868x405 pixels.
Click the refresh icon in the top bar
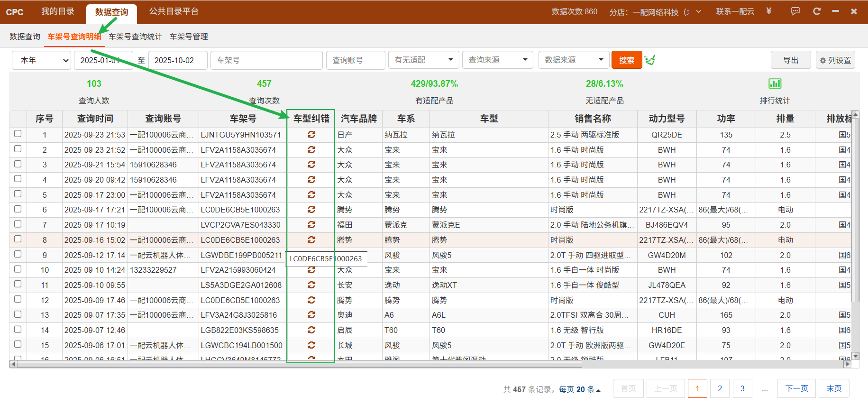[x=816, y=11]
